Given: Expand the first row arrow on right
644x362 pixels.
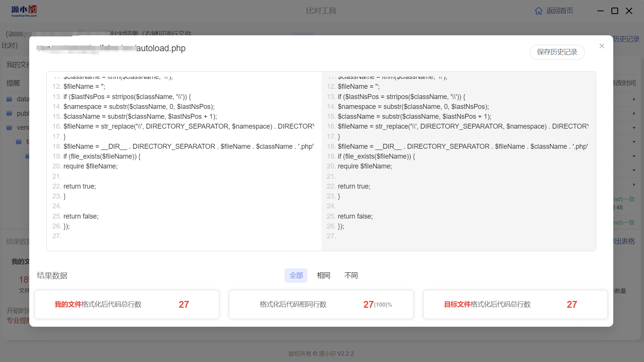Looking at the screenshot, I should click(x=634, y=99).
